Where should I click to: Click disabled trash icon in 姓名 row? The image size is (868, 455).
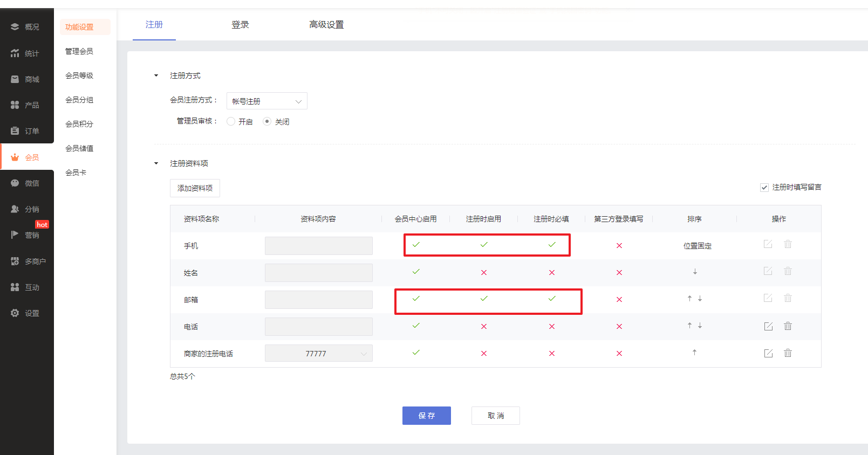point(788,271)
